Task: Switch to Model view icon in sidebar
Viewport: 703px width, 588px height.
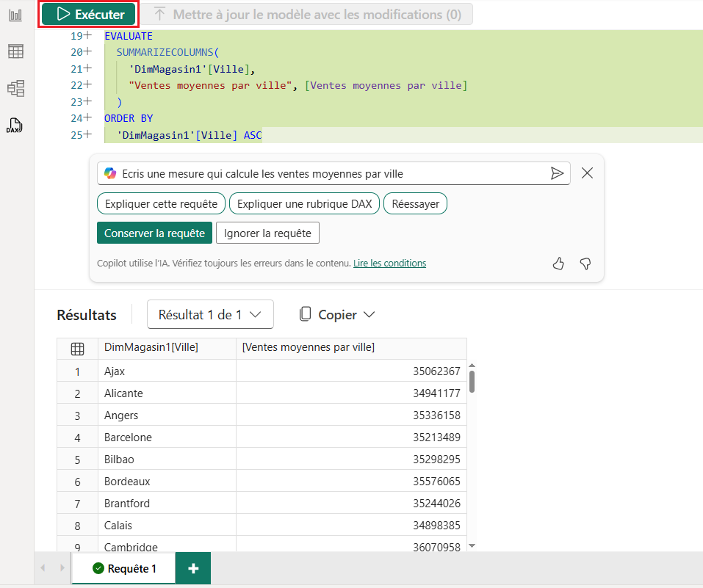Action: tap(15, 89)
